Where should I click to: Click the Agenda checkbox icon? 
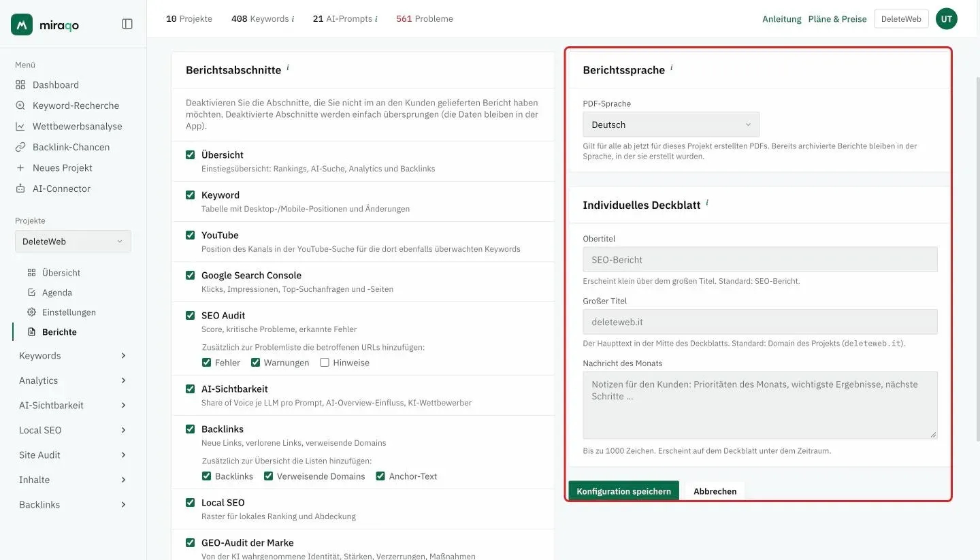tap(31, 293)
